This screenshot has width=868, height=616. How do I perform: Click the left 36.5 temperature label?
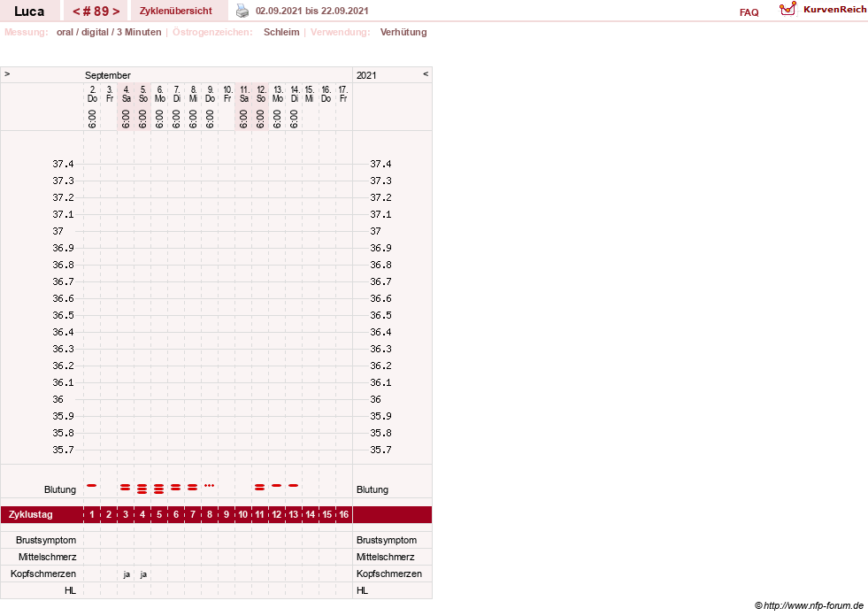pos(63,315)
